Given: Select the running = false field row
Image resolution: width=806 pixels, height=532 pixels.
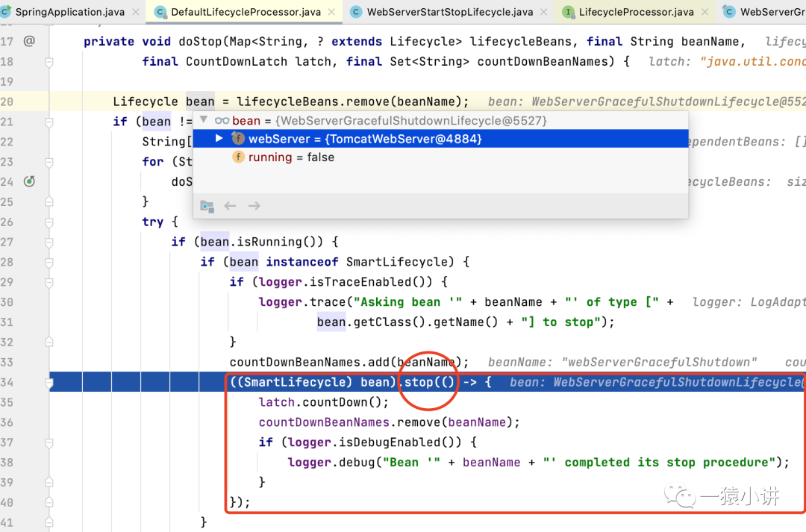Looking at the screenshot, I should [440, 157].
